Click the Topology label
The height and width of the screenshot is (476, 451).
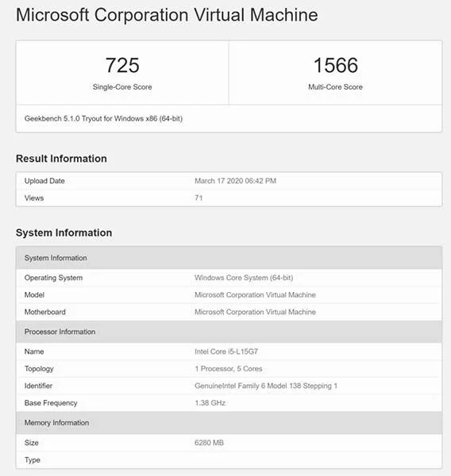coord(39,369)
